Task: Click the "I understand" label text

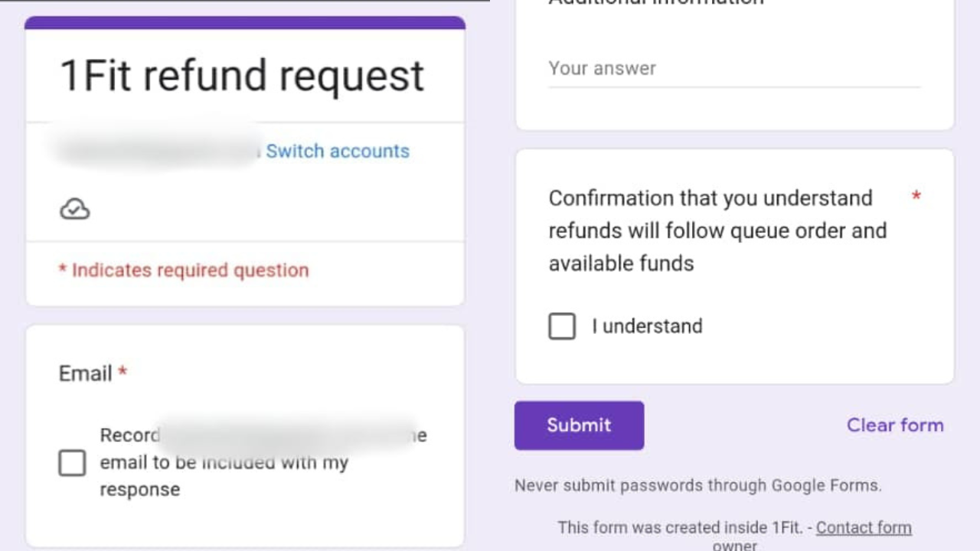Action: click(647, 326)
